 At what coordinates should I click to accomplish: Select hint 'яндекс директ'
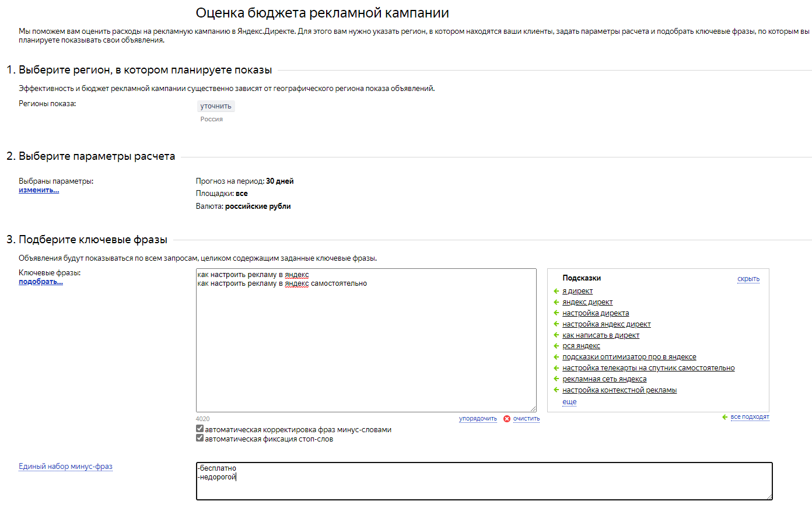coord(587,302)
